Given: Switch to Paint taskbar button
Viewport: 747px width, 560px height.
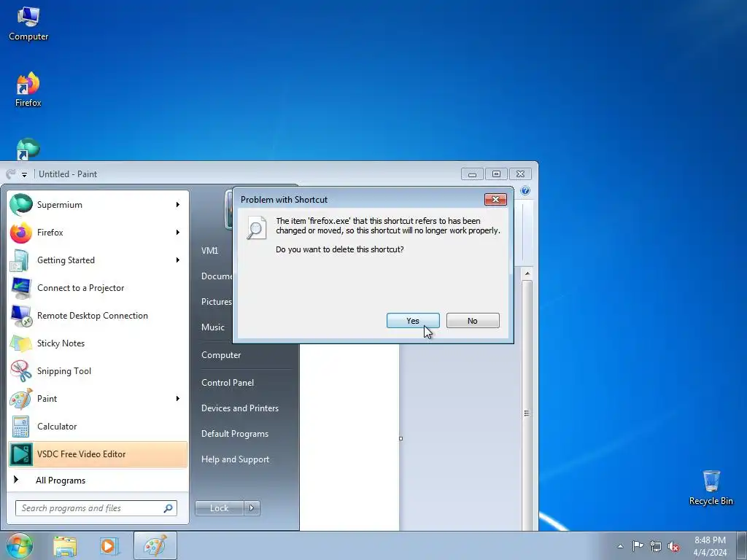Looking at the screenshot, I should (x=155, y=545).
